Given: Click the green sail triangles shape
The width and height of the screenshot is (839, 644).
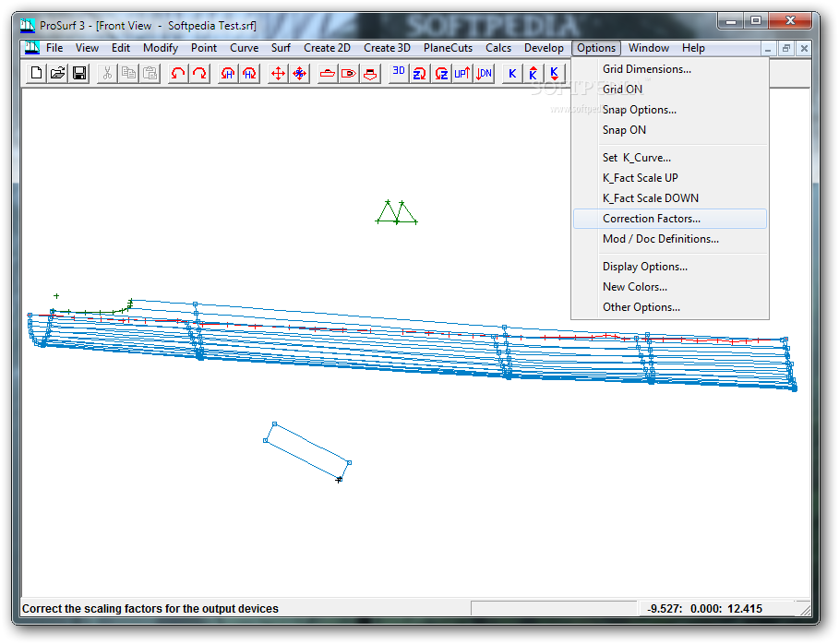Looking at the screenshot, I should [x=397, y=212].
